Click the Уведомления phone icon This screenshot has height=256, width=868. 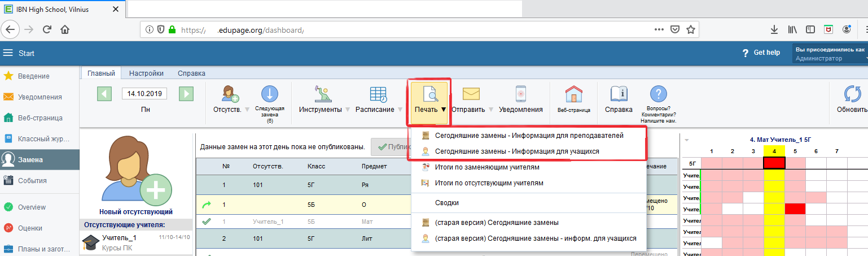click(x=521, y=94)
